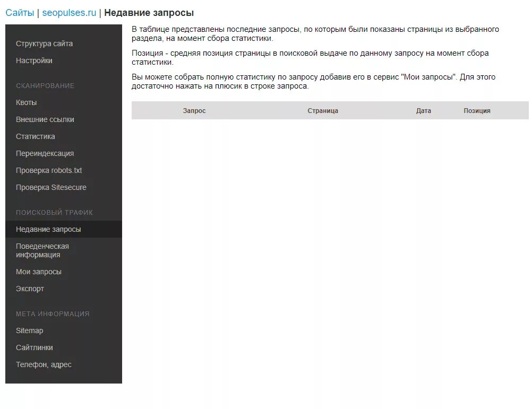Select the Недавние запросы tab
The image size is (532, 409).
(49, 229)
